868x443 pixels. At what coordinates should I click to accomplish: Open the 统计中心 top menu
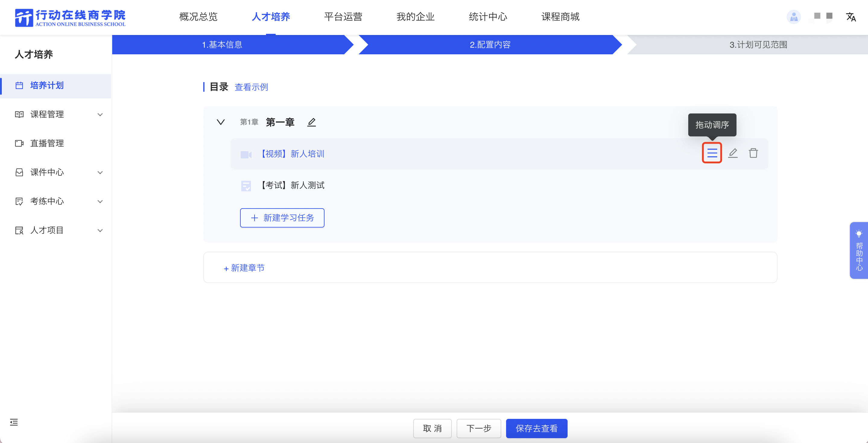[x=488, y=17]
